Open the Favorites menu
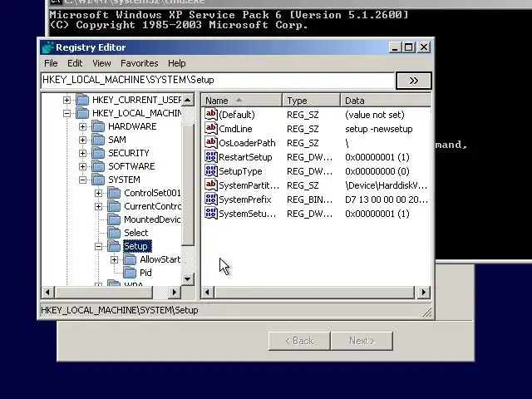 (139, 63)
